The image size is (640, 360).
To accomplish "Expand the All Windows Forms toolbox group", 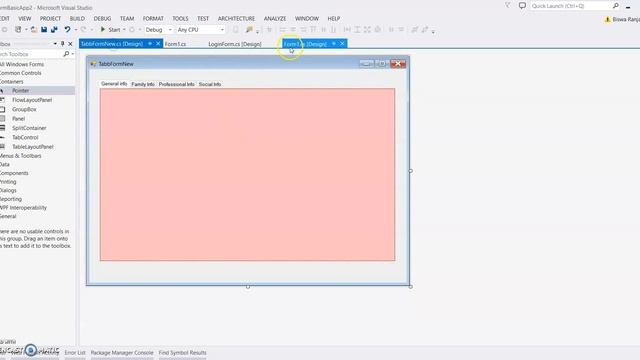I will [x=22, y=64].
